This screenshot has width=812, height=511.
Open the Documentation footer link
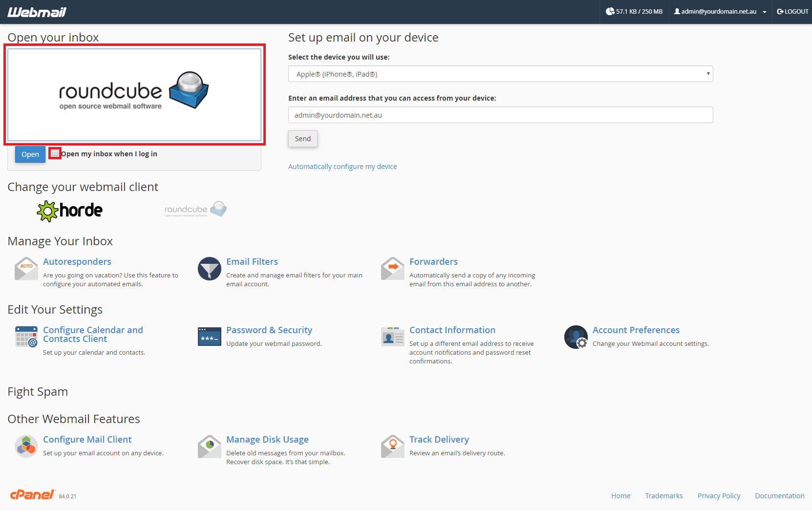[x=780, y=496]
